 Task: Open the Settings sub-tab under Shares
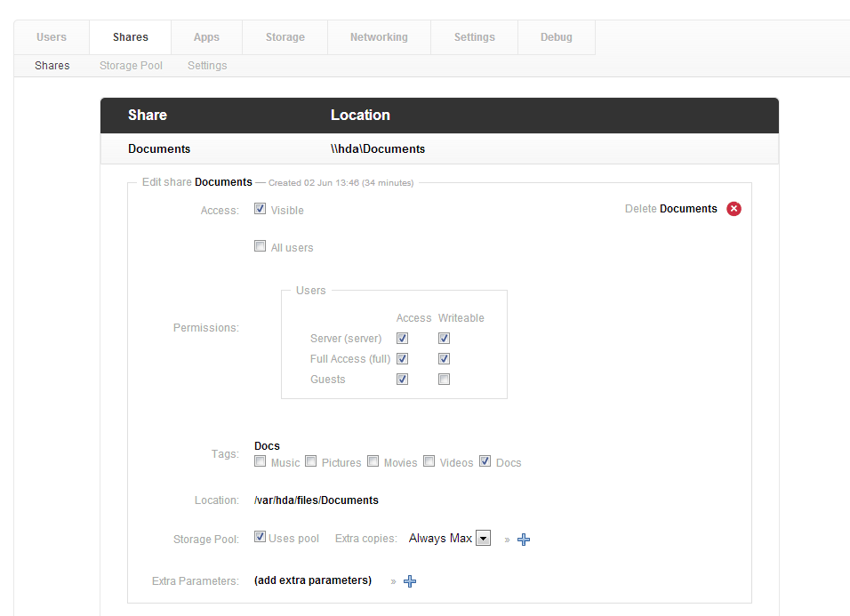tap(207, 66)
